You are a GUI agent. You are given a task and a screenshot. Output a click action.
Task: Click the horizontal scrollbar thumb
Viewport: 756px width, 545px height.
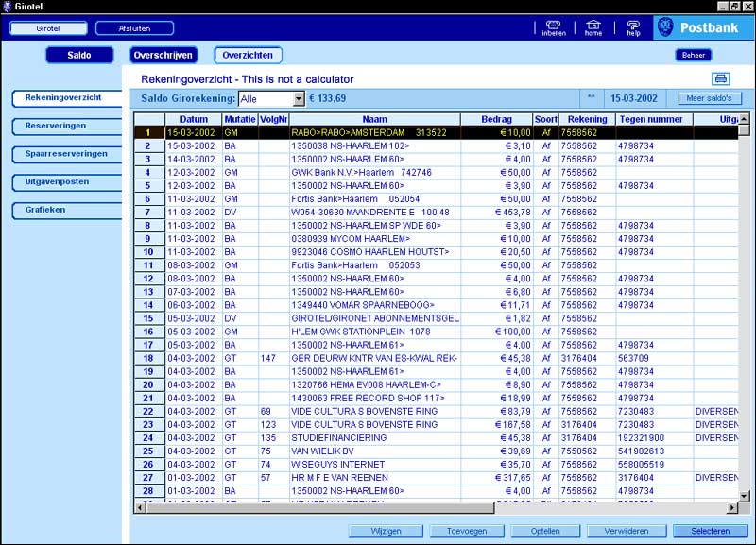[319, 507]
